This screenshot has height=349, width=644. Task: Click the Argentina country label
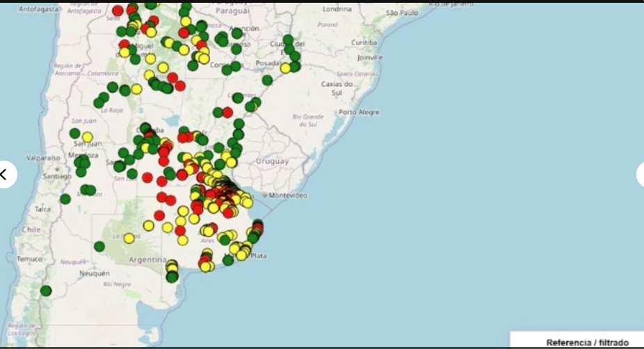coord(147,260)
